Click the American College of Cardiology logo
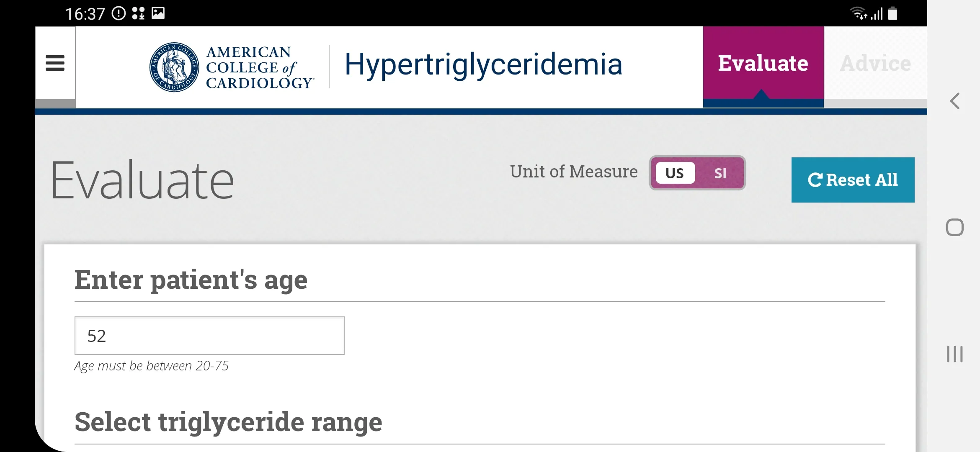This screenshot has width=980, height=452. [x=232, y=67]
